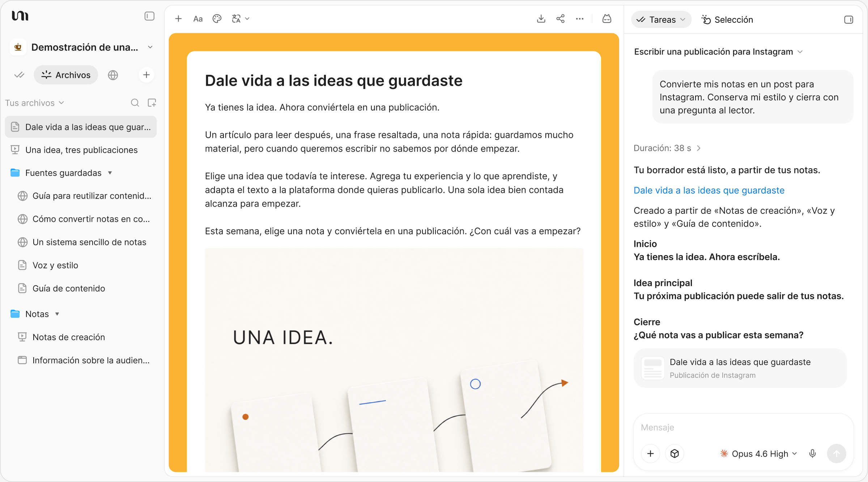Open Guía para reutilizar contenid... source
868x482 pixels.
84,196
